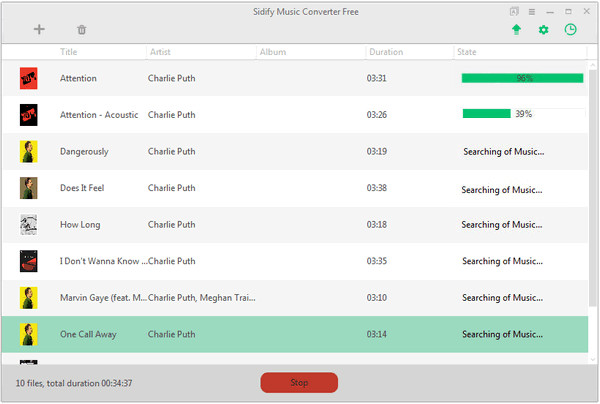Select the Attention - Acoustic track title
The image size is (600, 404).
99,115
